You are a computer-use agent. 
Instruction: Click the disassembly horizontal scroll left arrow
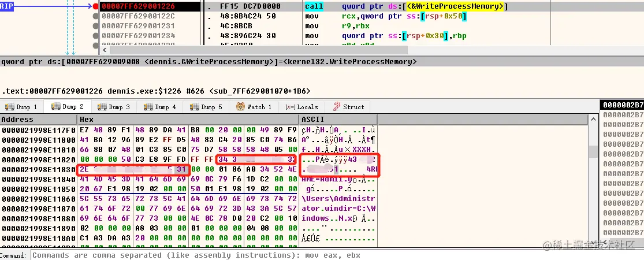[105, 50]
